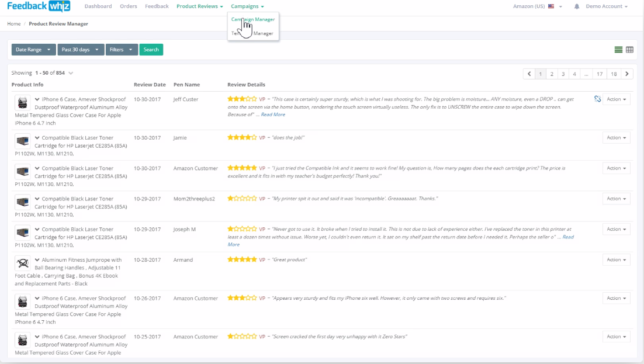This screenshot has width=644, height=364.
Task: Click the green Search button
Action: tap(151, 50)
